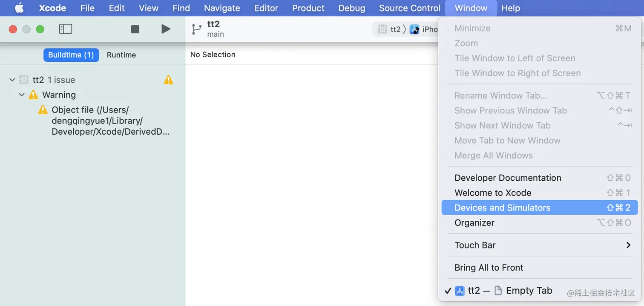Select the tt2 — Empty Tab window

540,291
